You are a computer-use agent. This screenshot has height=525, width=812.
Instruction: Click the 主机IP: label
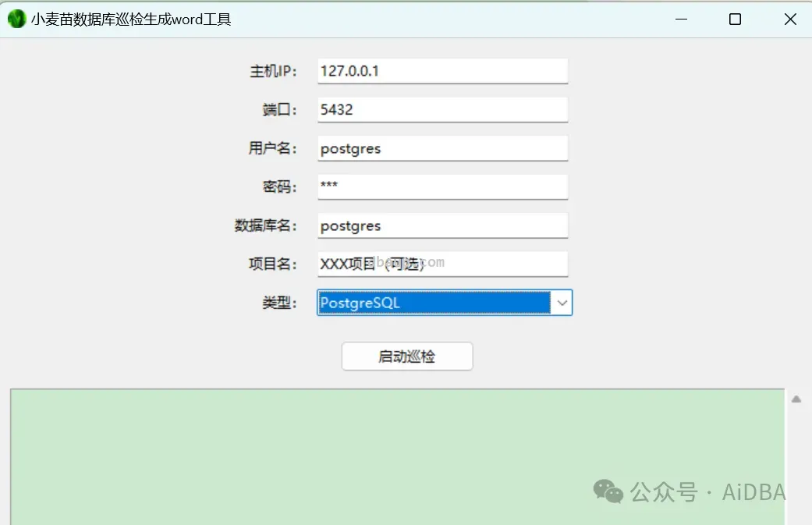tap(274, 71)
